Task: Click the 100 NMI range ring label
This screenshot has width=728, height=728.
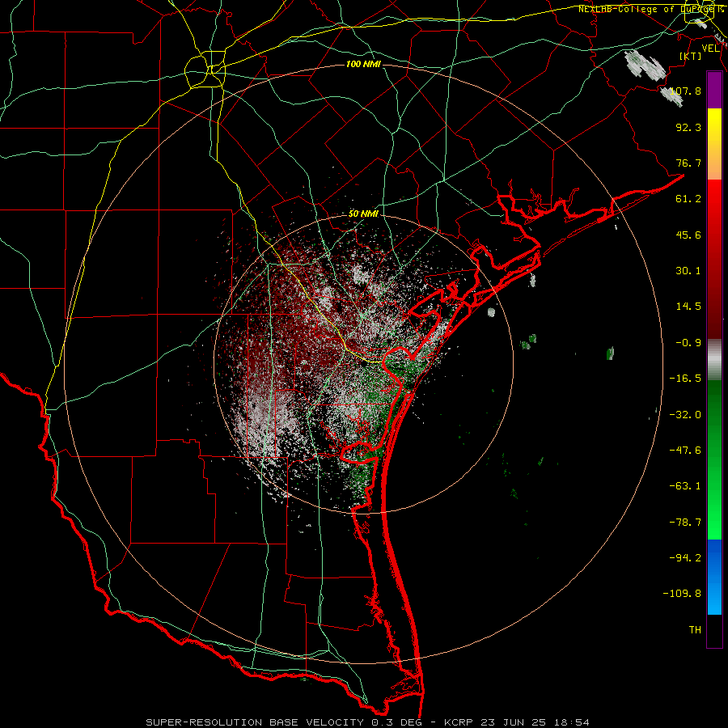Action: [363, 64]
